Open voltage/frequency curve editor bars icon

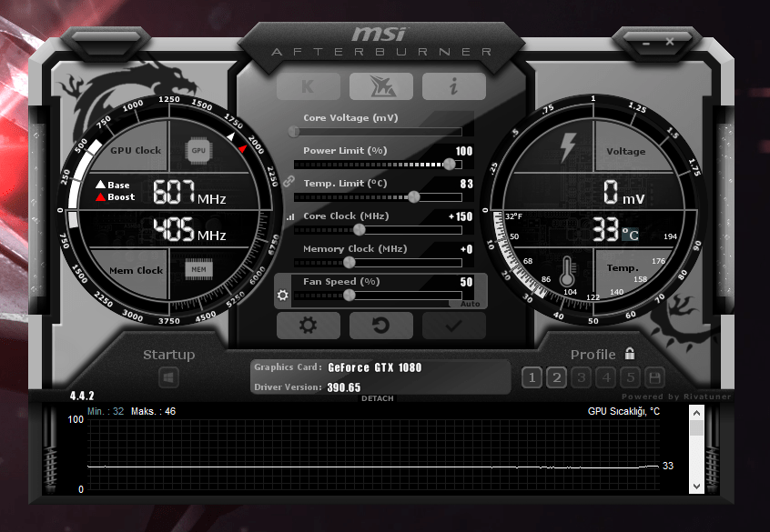point(290,216)
